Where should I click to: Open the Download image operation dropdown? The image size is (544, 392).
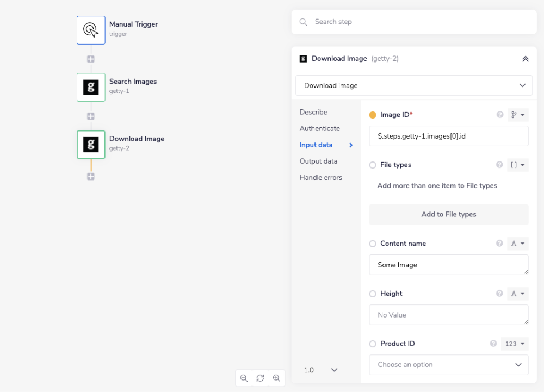[x=413, y=85]
